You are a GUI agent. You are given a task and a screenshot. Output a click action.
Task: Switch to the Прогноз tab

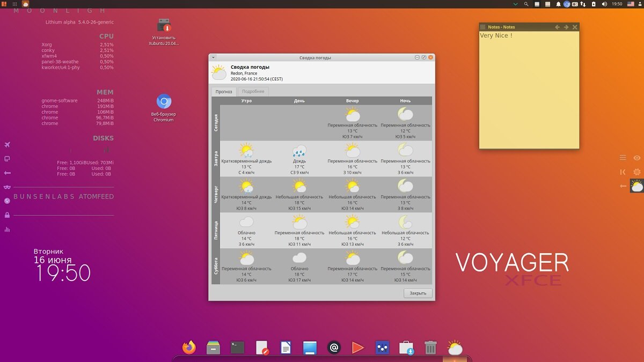point(224,92)
